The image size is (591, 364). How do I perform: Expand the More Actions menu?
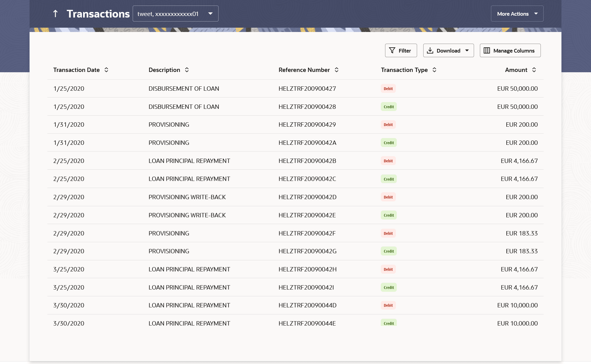point(517,14)
